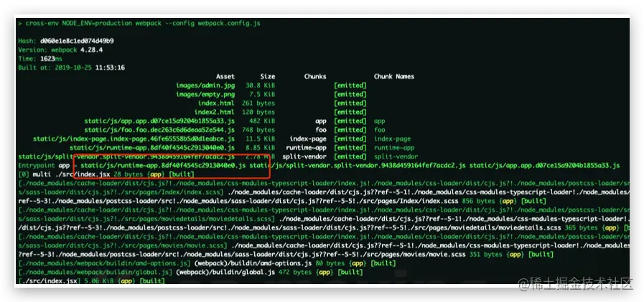Image resolution: width=644 pixels, height=302 pixels.
Task: Click the white foo in the Chunks column
Action: tap(321, 130)
